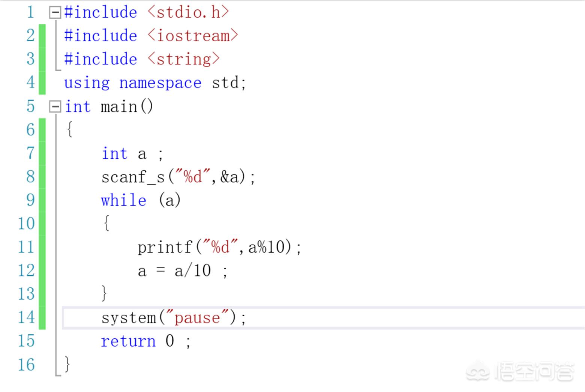Click the green margin indicator at line 7
Viewport: 585px width, 392px height.
[42, 153]
